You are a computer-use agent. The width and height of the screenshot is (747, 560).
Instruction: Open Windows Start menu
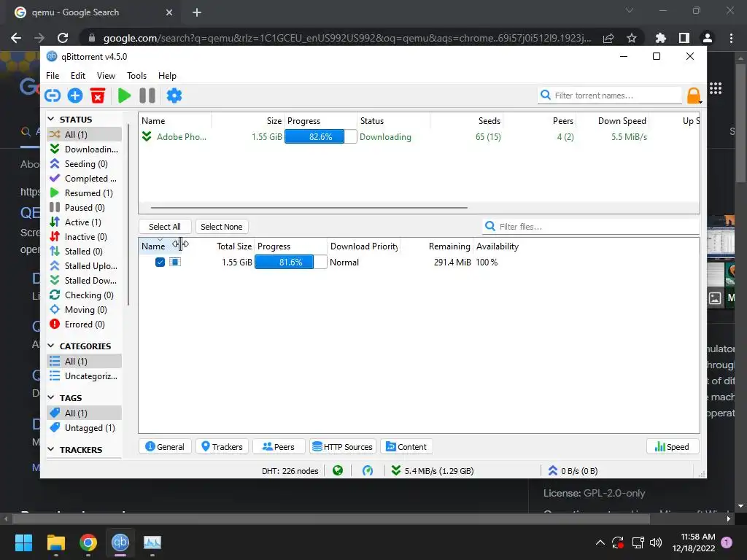[x=24, y=542]
